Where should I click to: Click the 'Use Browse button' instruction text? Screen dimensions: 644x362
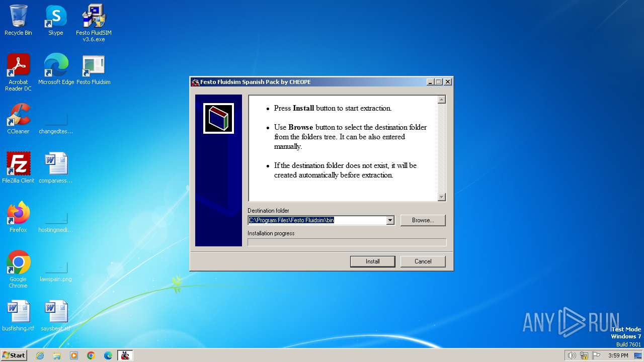coord(350,137)
